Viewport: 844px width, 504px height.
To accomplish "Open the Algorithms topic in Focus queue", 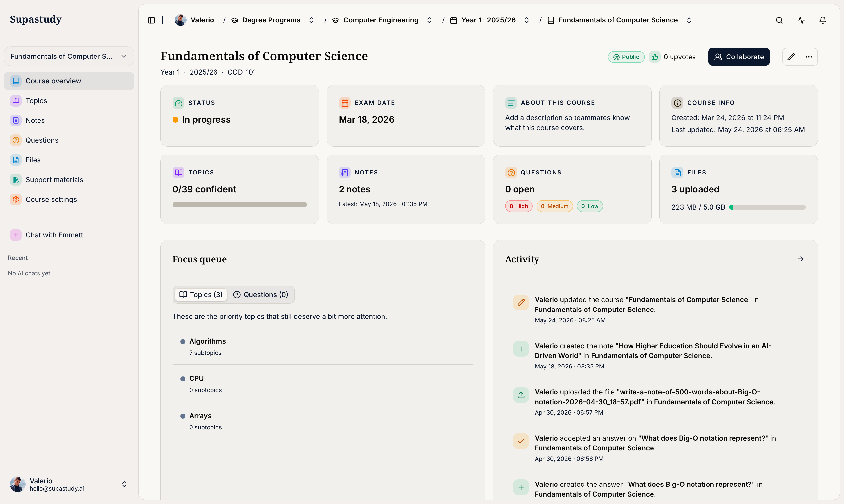I will (x=323, y=347).
